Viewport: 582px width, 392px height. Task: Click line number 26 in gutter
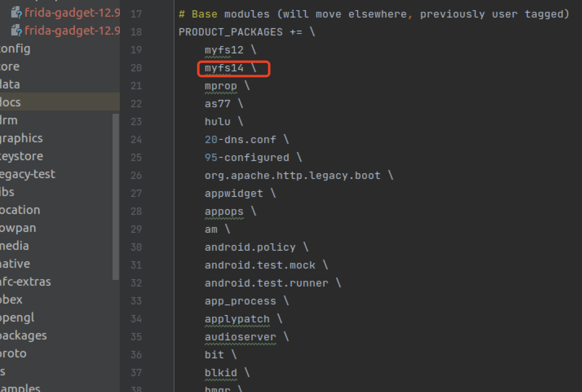tap(136, 176)
